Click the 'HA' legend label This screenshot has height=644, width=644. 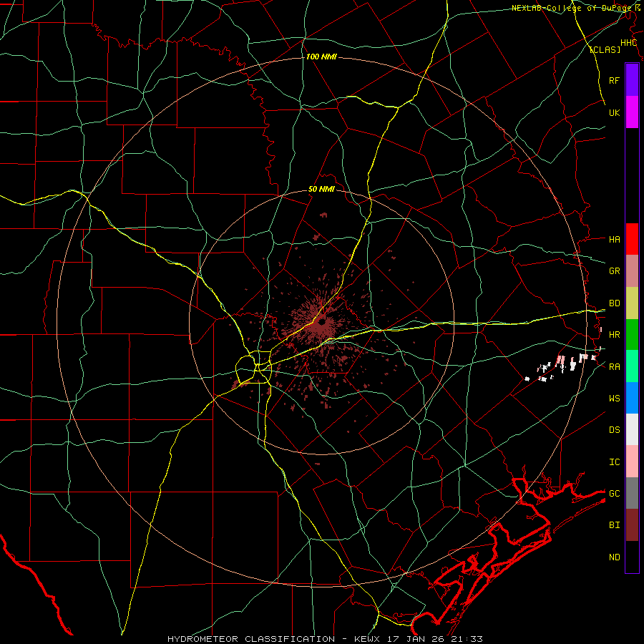614,240
